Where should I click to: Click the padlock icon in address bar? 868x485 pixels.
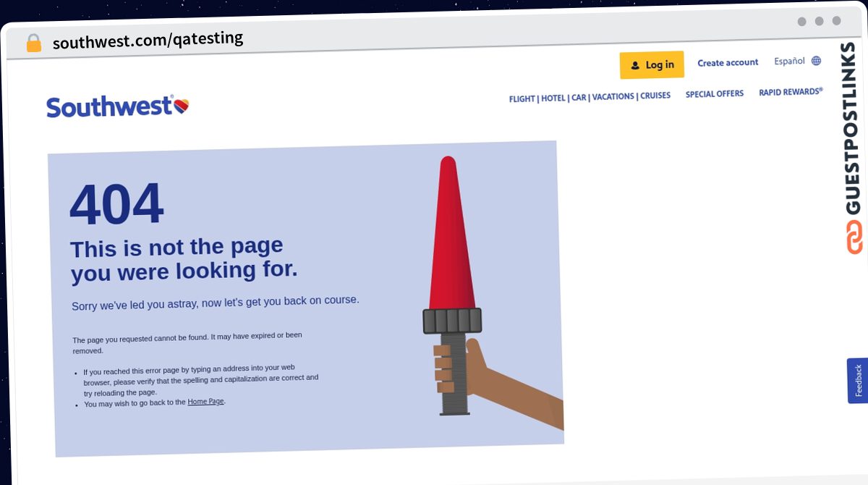pyautogui.click(x=34, y=43)
